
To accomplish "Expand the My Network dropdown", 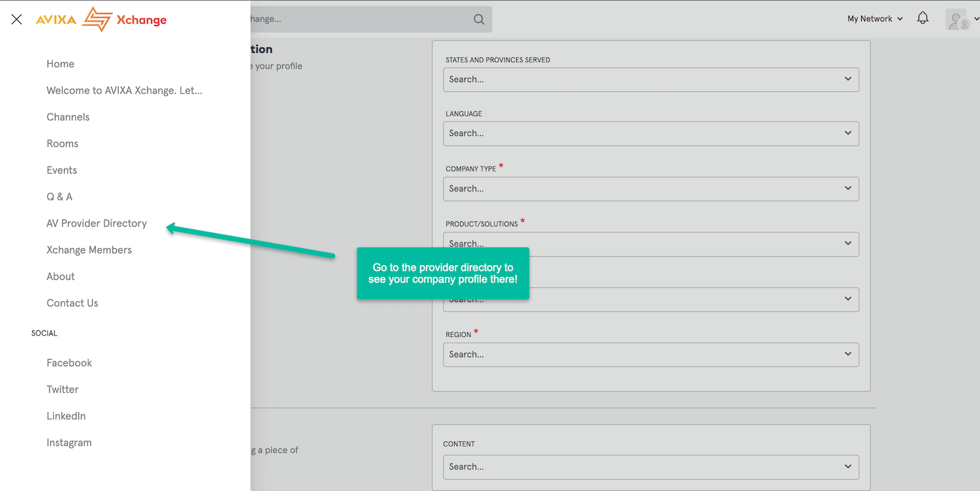I will point(875,19).
